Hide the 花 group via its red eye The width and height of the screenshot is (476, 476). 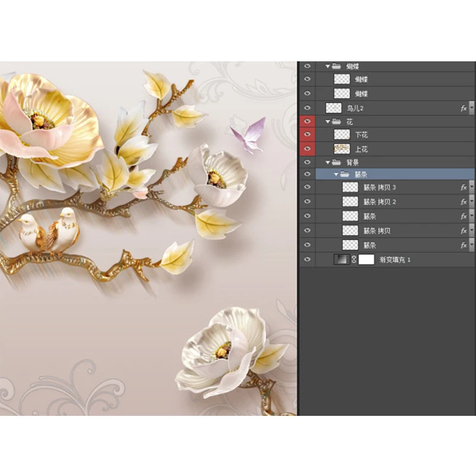click(x=307, y=121)
